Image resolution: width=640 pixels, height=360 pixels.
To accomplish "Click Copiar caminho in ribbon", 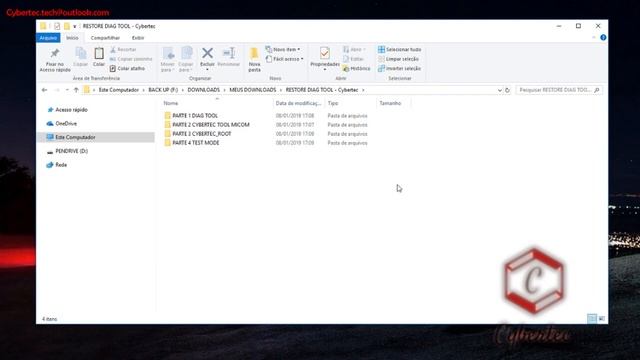I will tap(131, 59).
